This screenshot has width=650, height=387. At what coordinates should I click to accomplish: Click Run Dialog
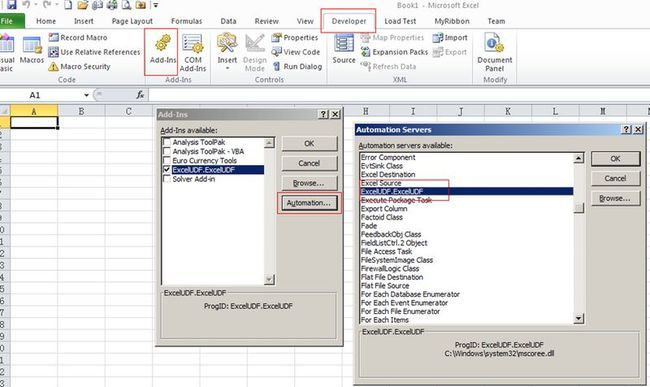tap(297, 66)
